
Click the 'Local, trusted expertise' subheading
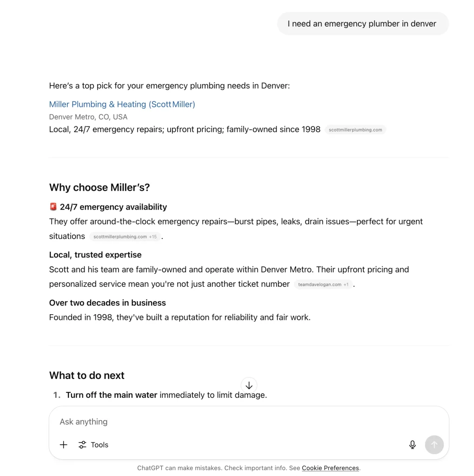[95, 255]
